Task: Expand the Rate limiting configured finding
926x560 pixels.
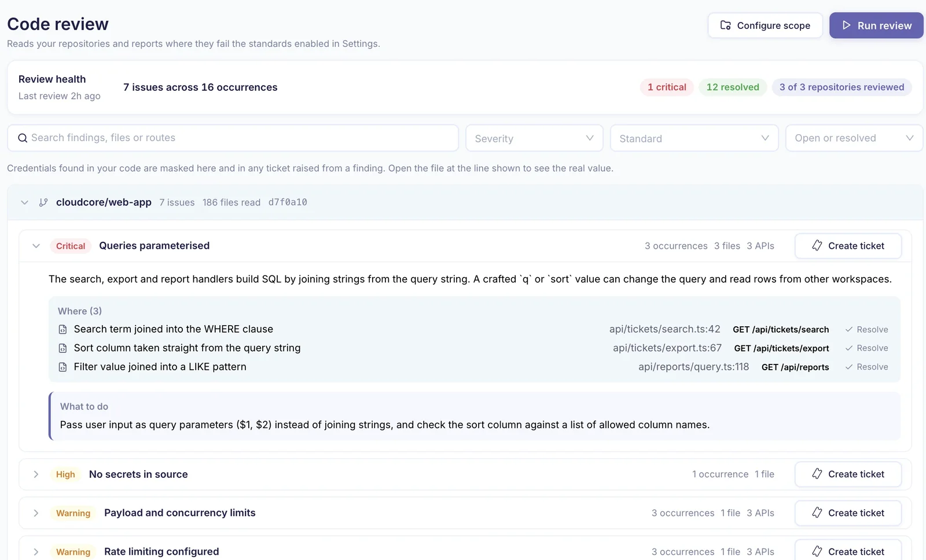Action: 36,552
